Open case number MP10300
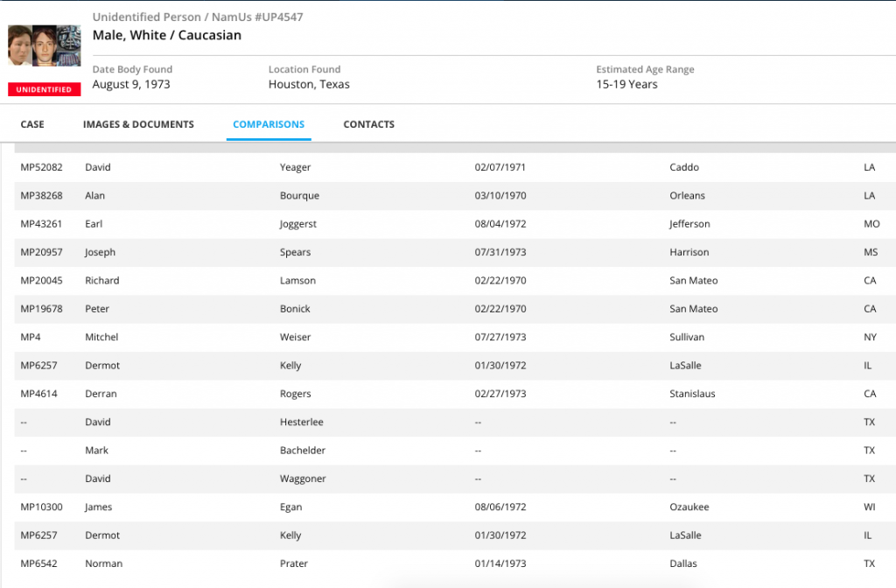The height and width of the screenshot is (588, 896). tap(41, 507)
